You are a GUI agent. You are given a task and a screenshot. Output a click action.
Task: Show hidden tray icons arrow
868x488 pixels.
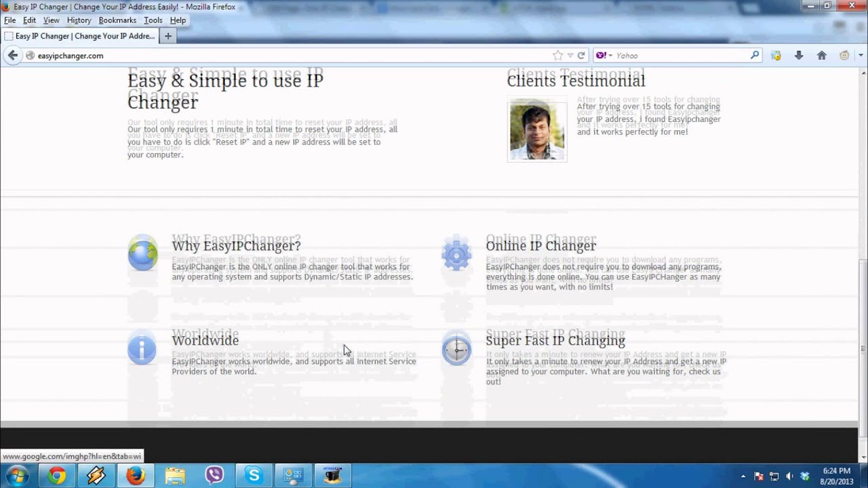(743, 476)
